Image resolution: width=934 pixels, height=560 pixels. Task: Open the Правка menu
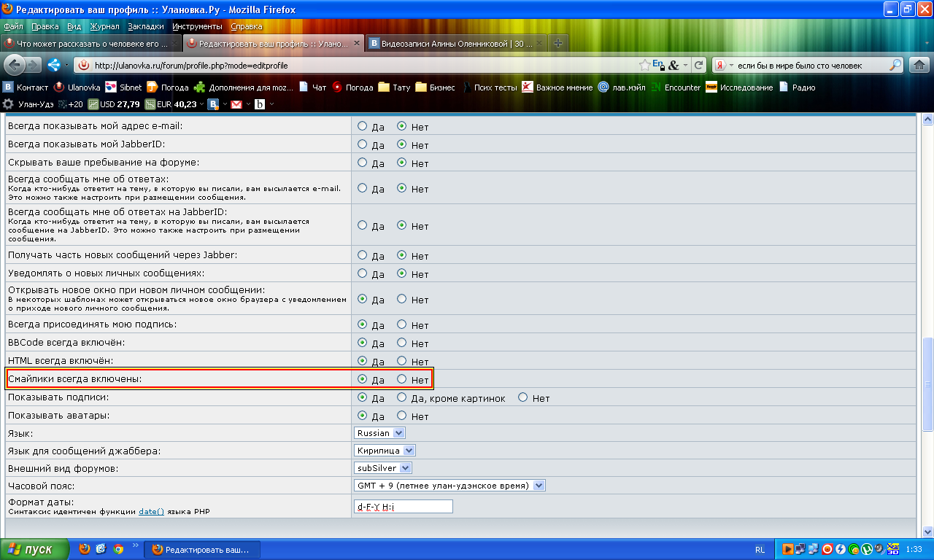(x=45, y=26)
